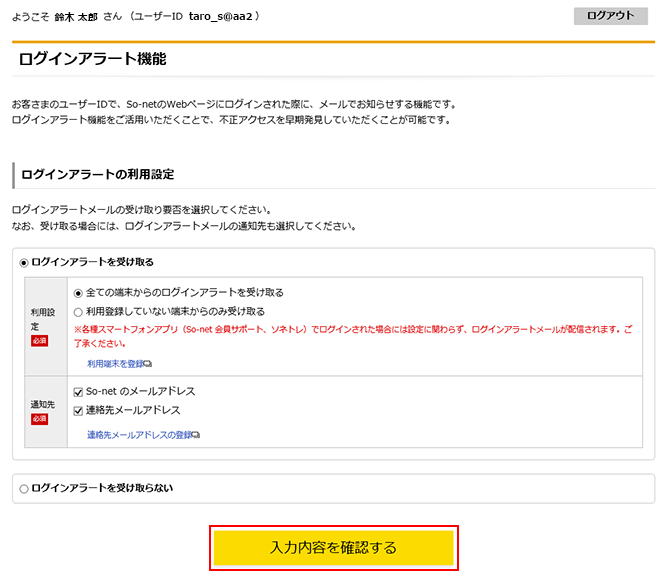Image resolution: width=668 pixels, height=580 pixels.
Task: Click the red 必須 badge under 通知先
Action: click(x=40, y=419)
